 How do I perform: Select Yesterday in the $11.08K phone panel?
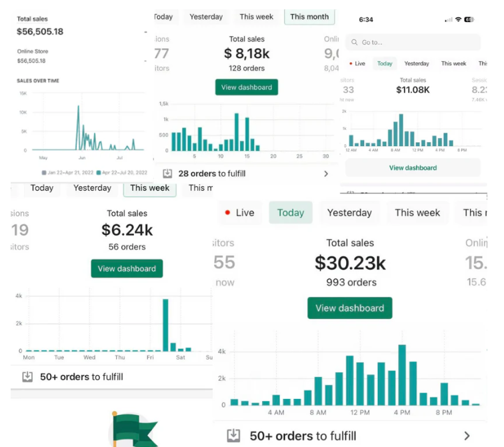(417, 63)
